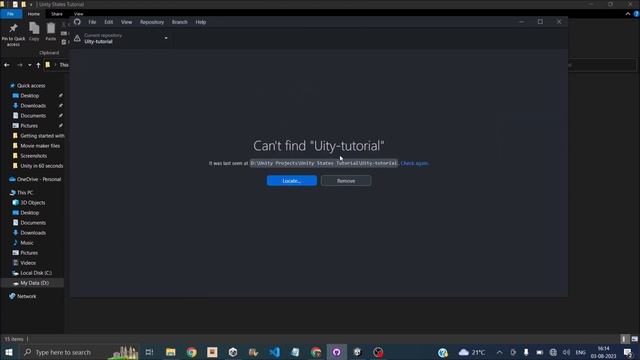Open Local Disk (C:) drive

coord(36,273)
